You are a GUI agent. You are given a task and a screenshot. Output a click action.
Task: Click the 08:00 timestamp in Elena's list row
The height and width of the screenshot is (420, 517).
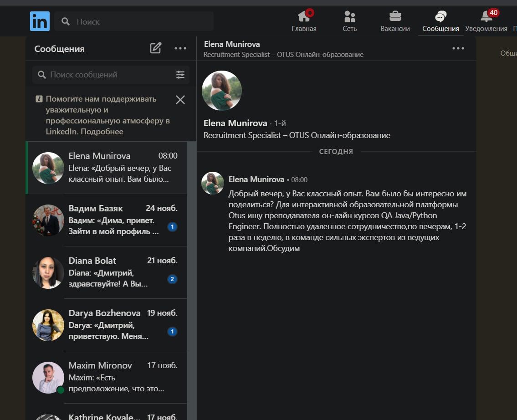point(168,156)
